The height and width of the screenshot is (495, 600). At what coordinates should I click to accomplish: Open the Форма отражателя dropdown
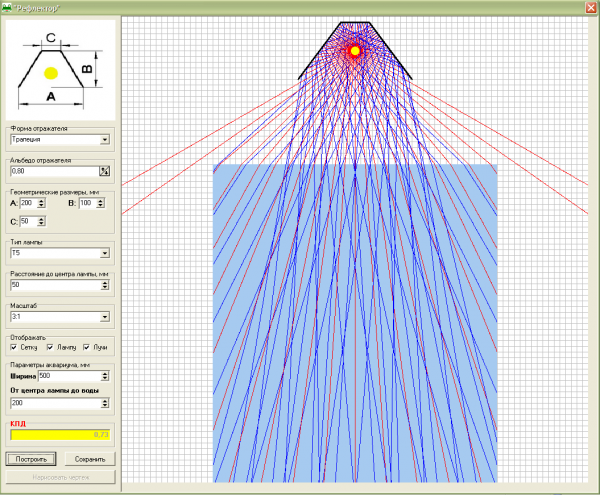pos(105,140)
